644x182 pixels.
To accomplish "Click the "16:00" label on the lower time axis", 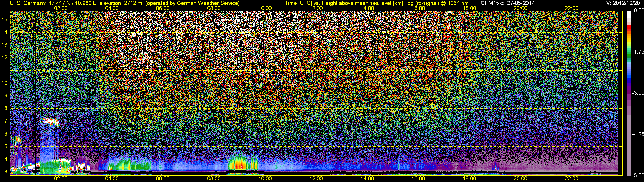I will [418, 179].
